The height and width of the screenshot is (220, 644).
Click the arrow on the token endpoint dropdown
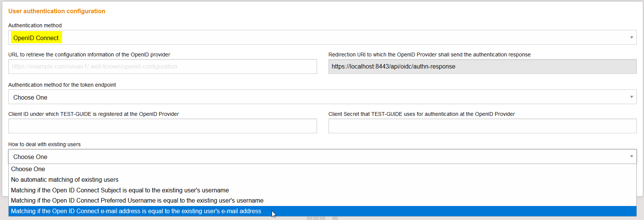point(631,97)
